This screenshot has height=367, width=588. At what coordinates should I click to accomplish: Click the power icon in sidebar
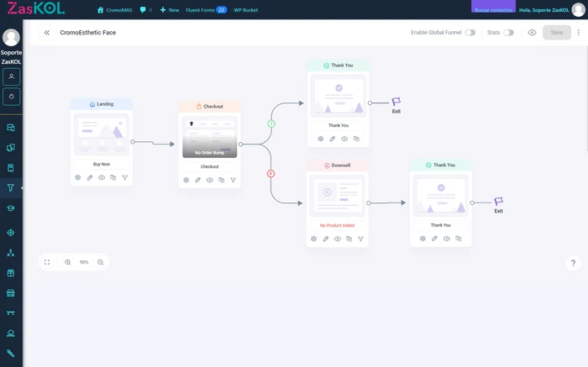(x=11, y=97)
